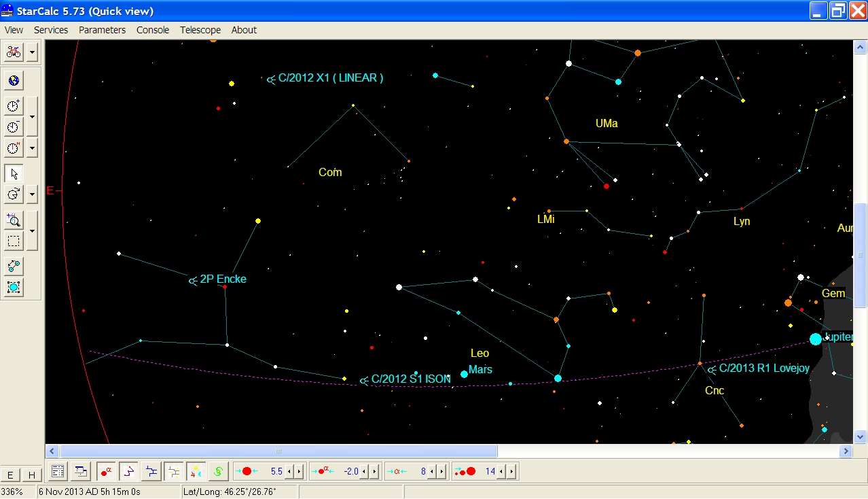The height and width of the screenshot is (499, 868).
Task: Click the cascading windows icon in bottom toolbar
Action: click(81, 471)
